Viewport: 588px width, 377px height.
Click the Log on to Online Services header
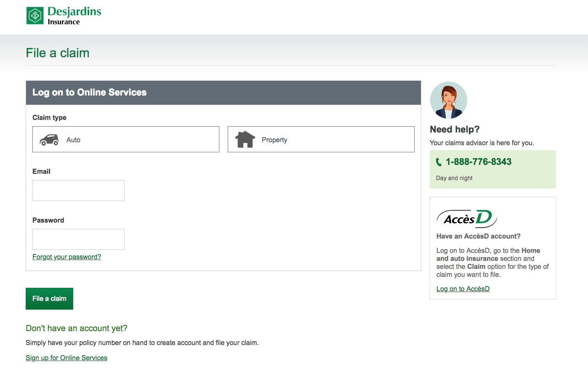pyautogui.click(x=223, y=93)
